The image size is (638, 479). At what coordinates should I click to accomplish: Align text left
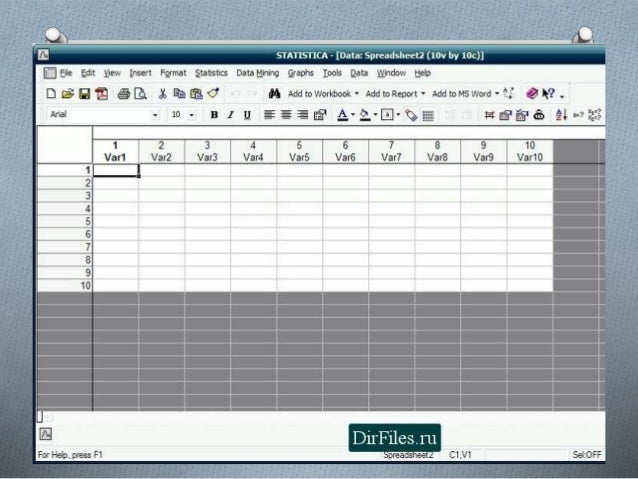tap(269, 115)
